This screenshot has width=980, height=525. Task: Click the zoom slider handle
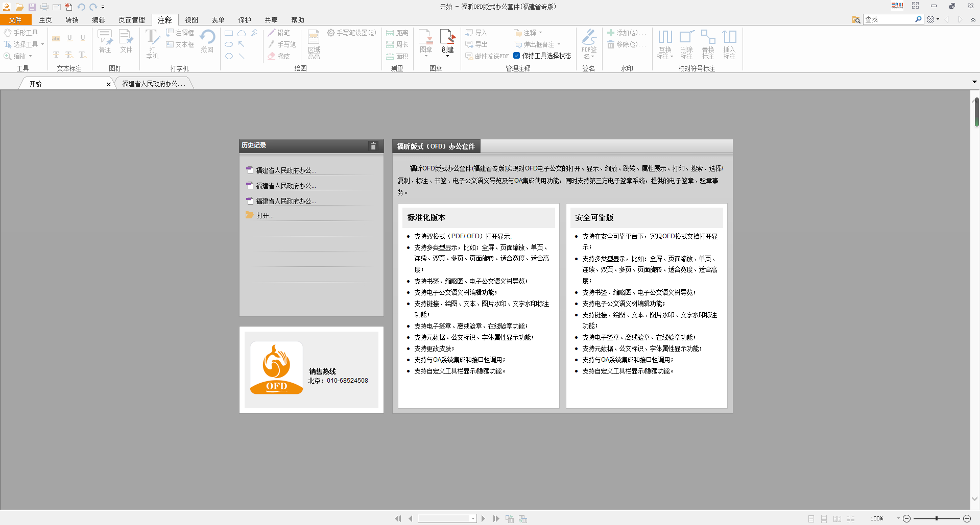(x=937, y=518)
